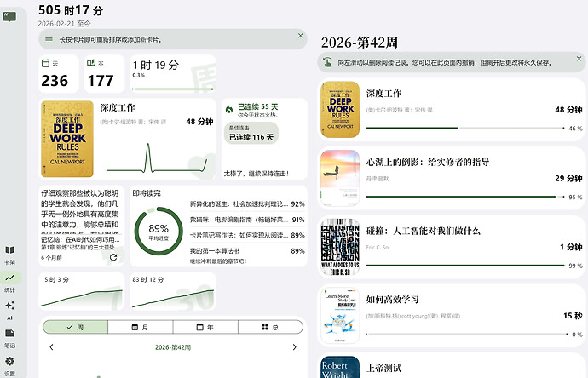588x378 pixels.
Task: Switch to the 年 year segment
Action: (205, 327)
